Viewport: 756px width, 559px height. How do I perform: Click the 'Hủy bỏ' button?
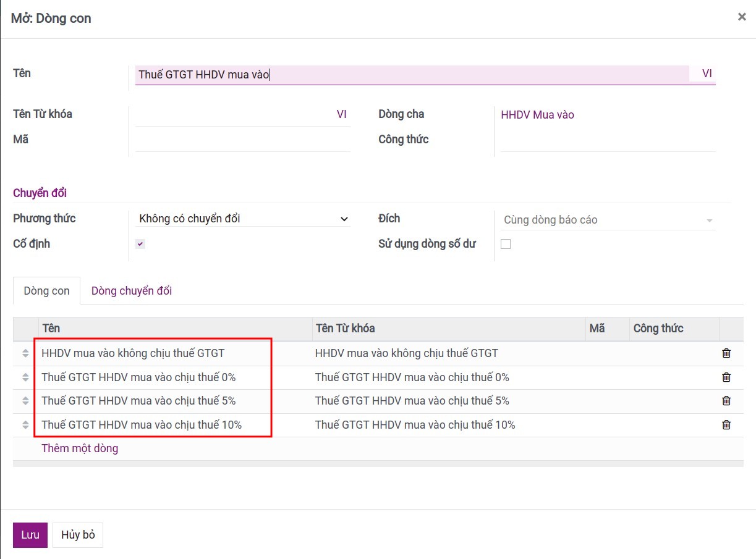pyautogui.click(x=78, y=535)
